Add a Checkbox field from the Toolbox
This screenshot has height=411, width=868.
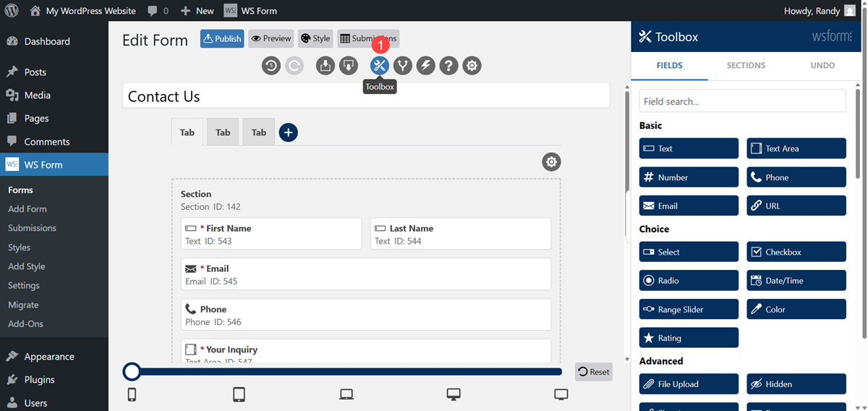pos(796,252)
